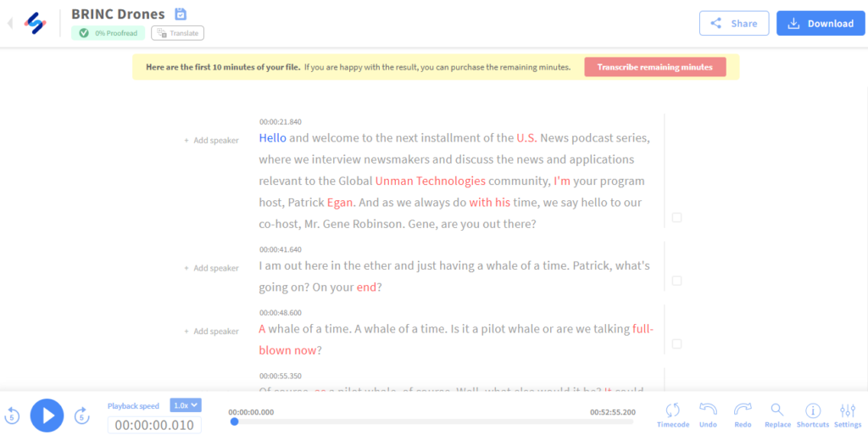The image size is (868, 435).
Task: Click the timestamp 00:00:48.600
Action: click(280, 313)
